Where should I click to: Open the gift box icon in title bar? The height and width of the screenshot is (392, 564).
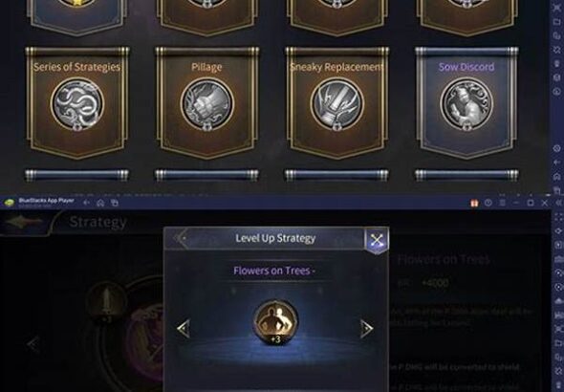pos(474,204)
